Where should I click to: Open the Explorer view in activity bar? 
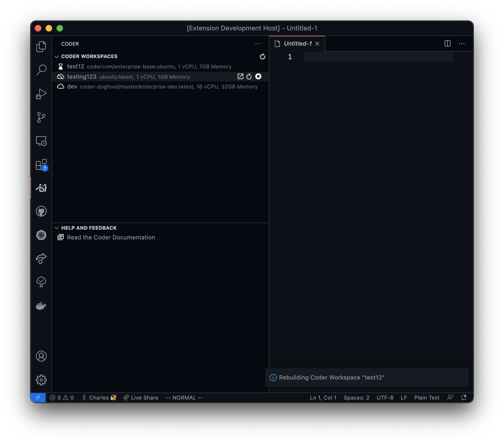(x=41, y=47)
